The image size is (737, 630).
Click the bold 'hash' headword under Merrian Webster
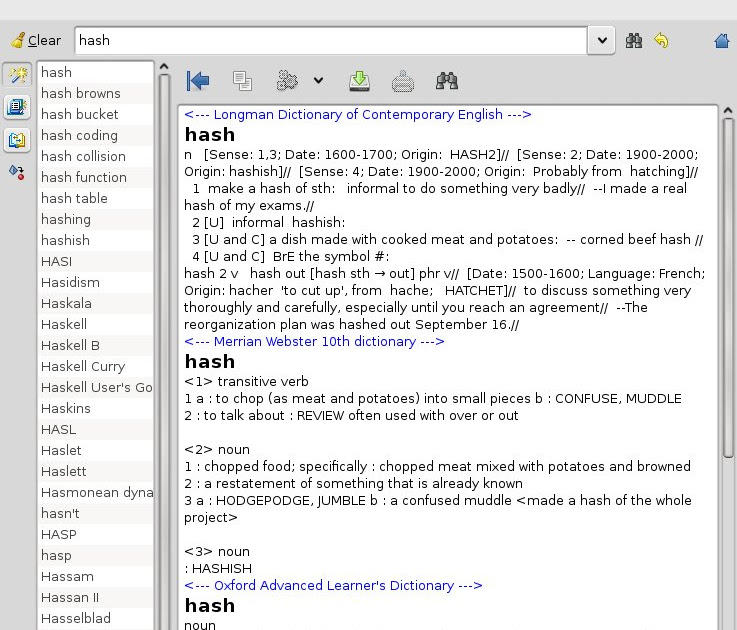click(210, 362)
